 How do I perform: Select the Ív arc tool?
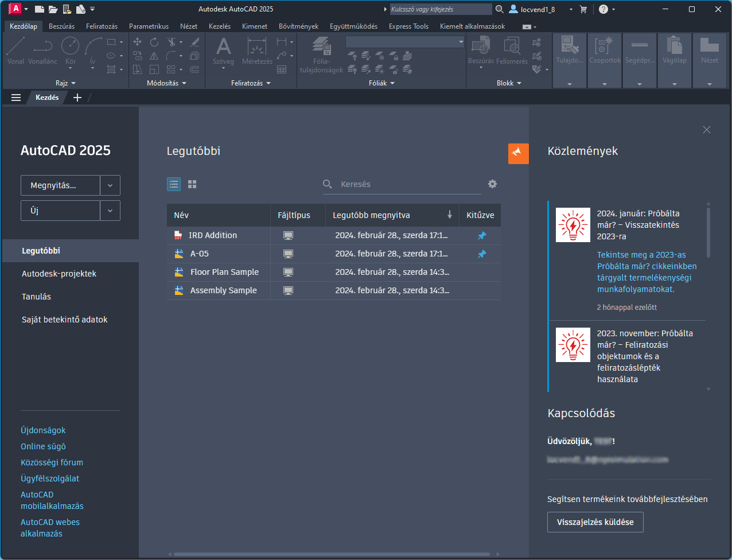click(93, 50)
